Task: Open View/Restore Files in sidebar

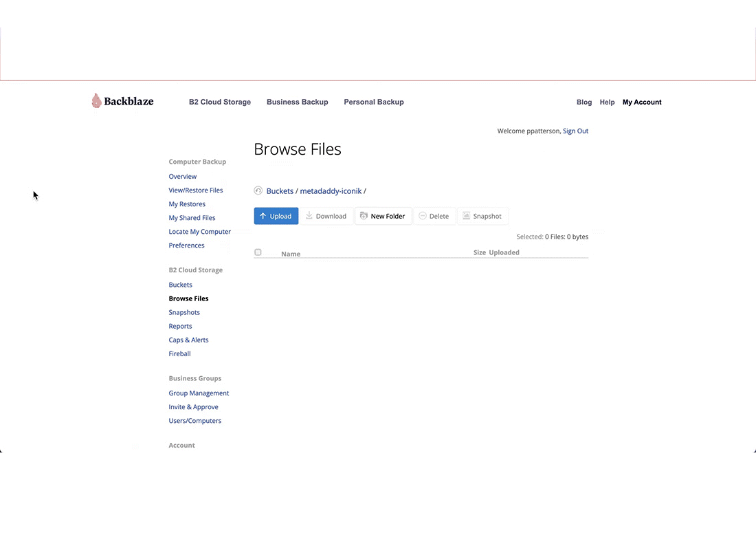Action: click(196, 190)
